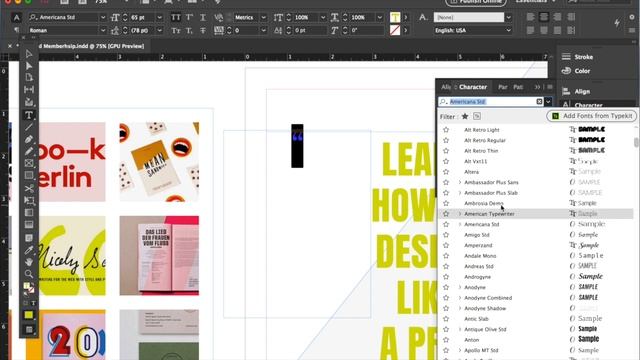Select the Rectangle tool
The image size is (640, 360).
(x=29, y=176)
